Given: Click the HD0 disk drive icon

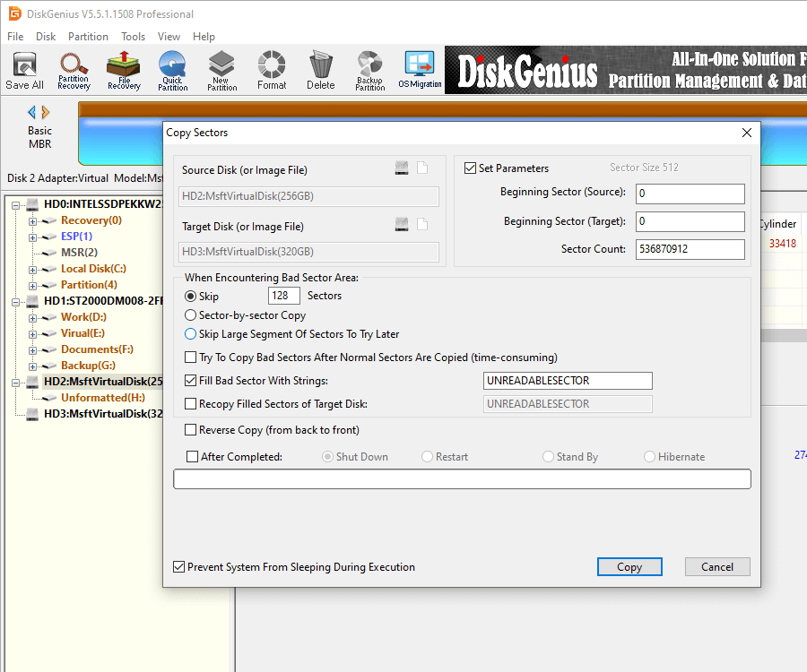Looking at the screenshot, I should (32, 204).
